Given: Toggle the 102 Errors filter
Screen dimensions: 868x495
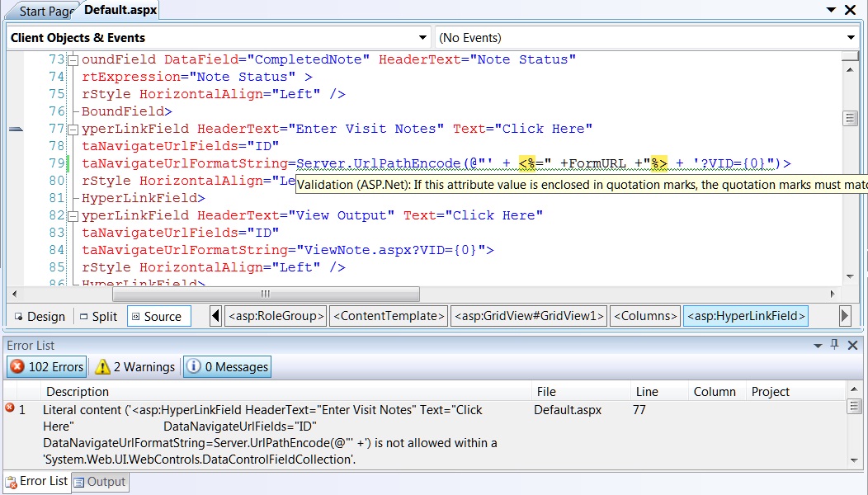Looking at the screenshot, I should [45, 366].
